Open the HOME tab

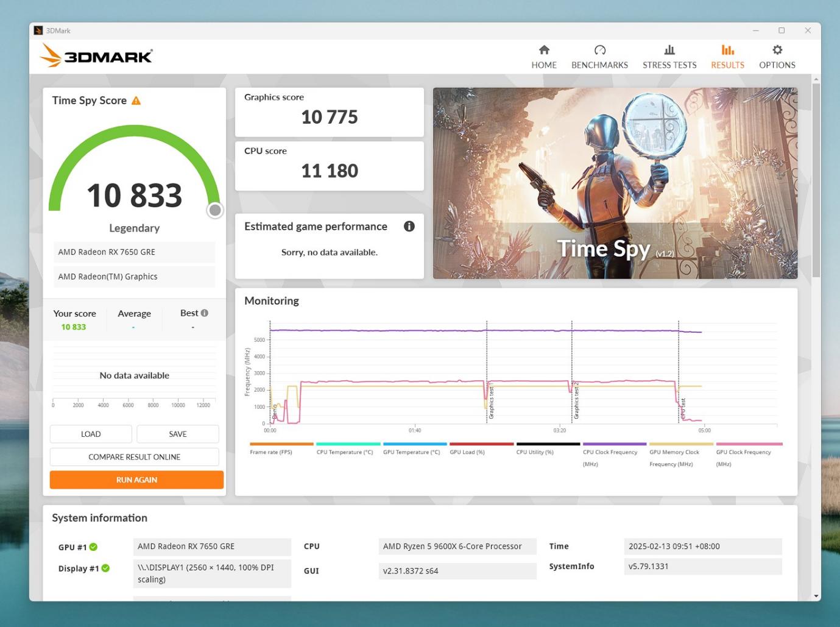(x=543, y=57)
